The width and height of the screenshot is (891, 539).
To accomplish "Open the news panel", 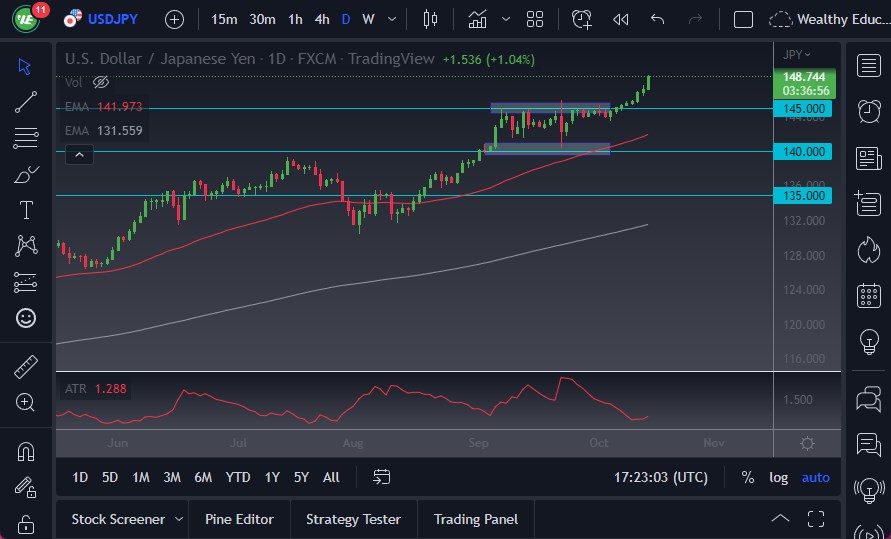I will coord(869,158).
